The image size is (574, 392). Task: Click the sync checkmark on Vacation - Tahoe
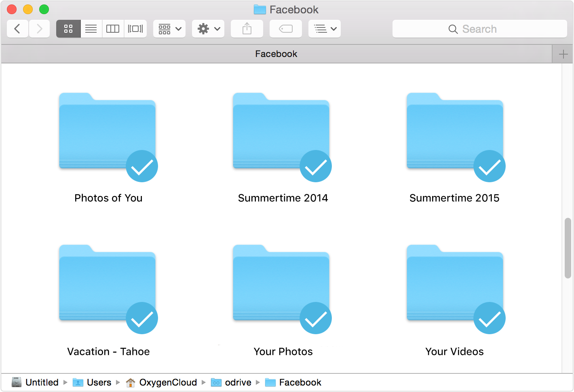pyautogui.click(x=141, y=318)
